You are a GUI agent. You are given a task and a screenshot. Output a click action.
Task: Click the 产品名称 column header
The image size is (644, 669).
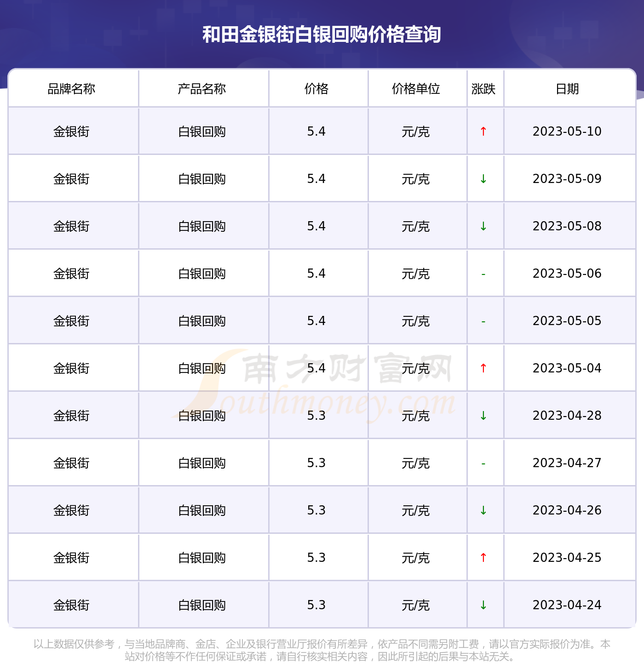tap(202, 89)
